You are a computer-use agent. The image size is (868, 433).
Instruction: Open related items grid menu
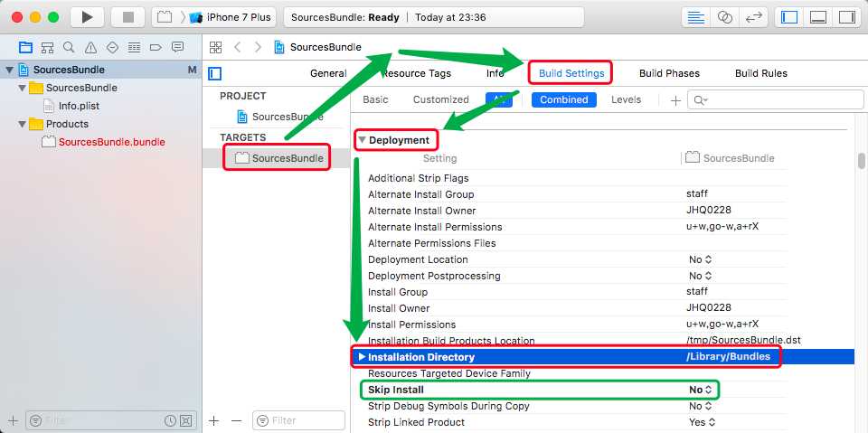(x=215, y=48)
